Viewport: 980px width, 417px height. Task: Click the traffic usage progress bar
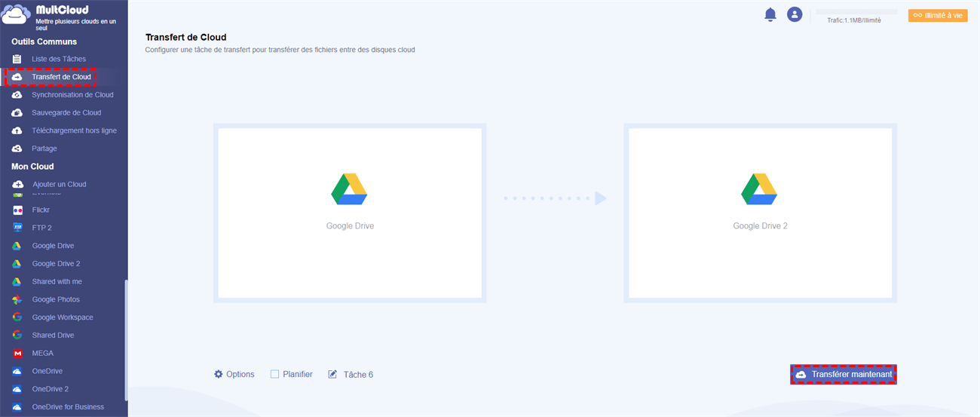[x=856, y=12]
